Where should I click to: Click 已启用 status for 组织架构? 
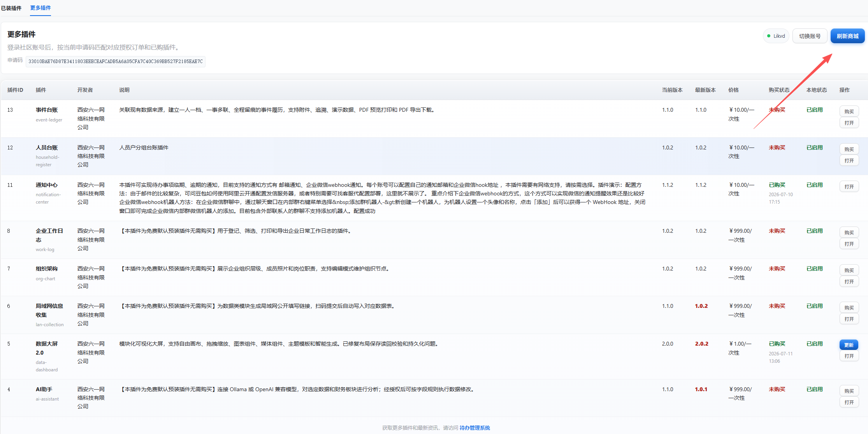click(815, 269)
